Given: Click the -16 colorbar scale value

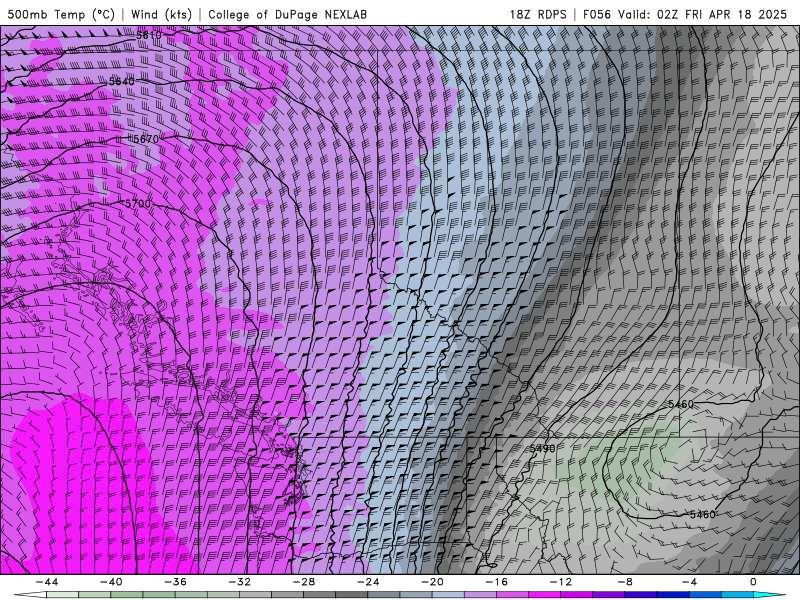Looking at the screenshot, I should [x=496, y=582].
